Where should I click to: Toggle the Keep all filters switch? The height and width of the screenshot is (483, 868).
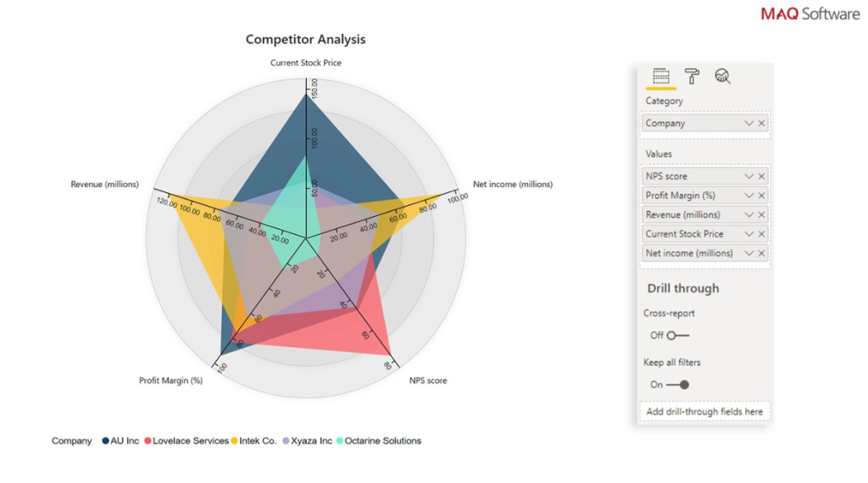point(677,385)
